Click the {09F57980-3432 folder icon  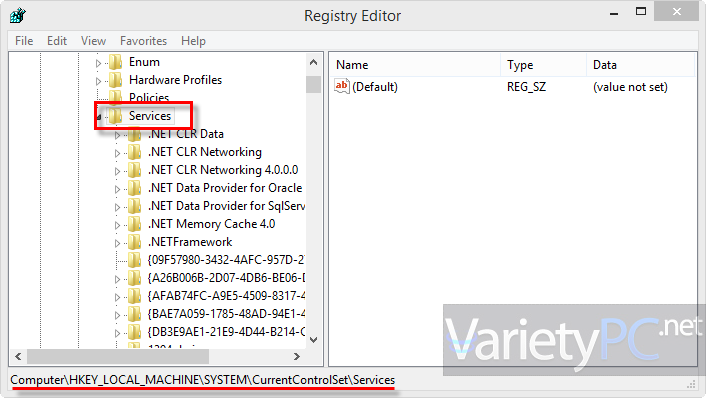[x=134, y=260]
